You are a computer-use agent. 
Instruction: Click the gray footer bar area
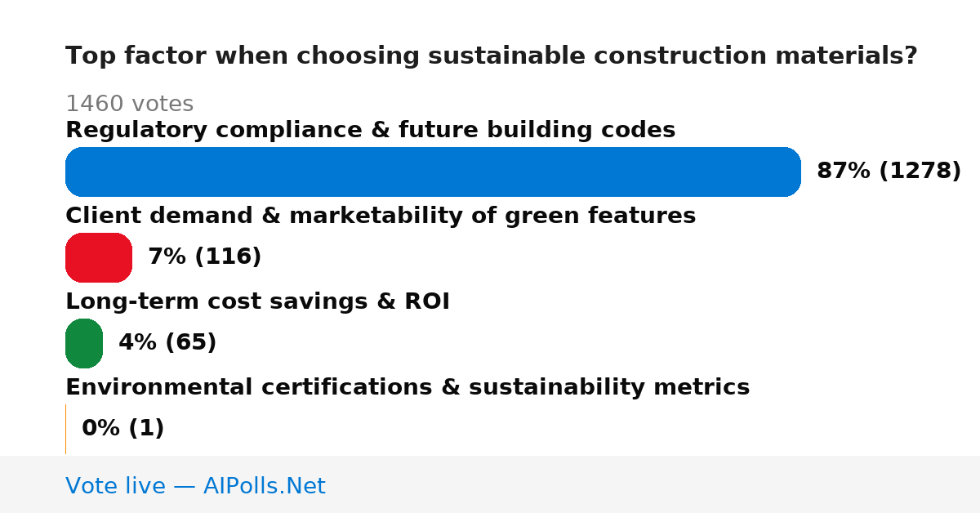tap(490, 484)
